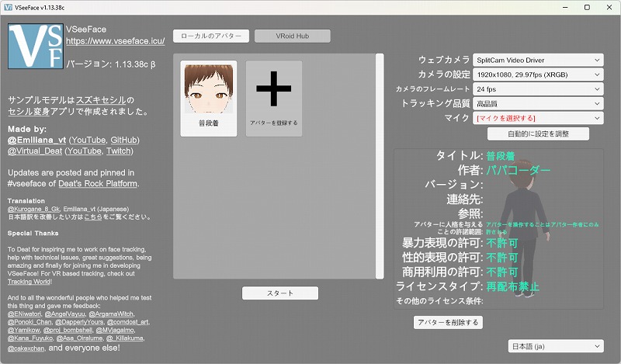Click the バージョン: 1.13.38c β text
This screenshot has height=364, width=621.
click(110, 64)
